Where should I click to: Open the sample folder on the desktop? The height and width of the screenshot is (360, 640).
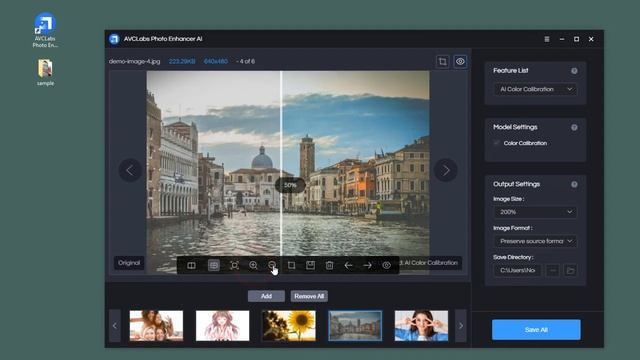[45, 72]
